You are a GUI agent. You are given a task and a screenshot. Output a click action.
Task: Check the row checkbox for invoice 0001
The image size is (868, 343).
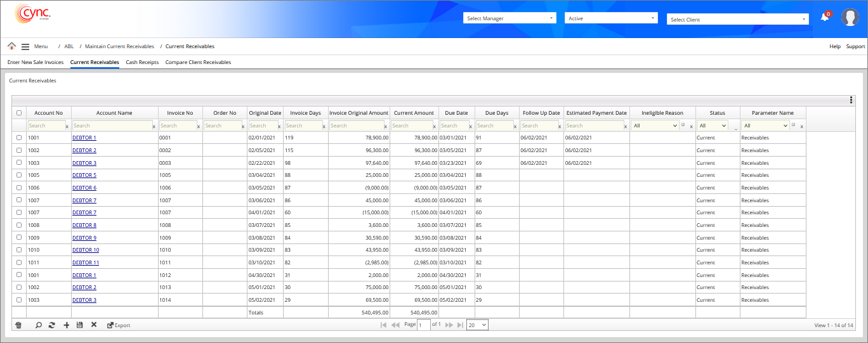tap(19, 138)
